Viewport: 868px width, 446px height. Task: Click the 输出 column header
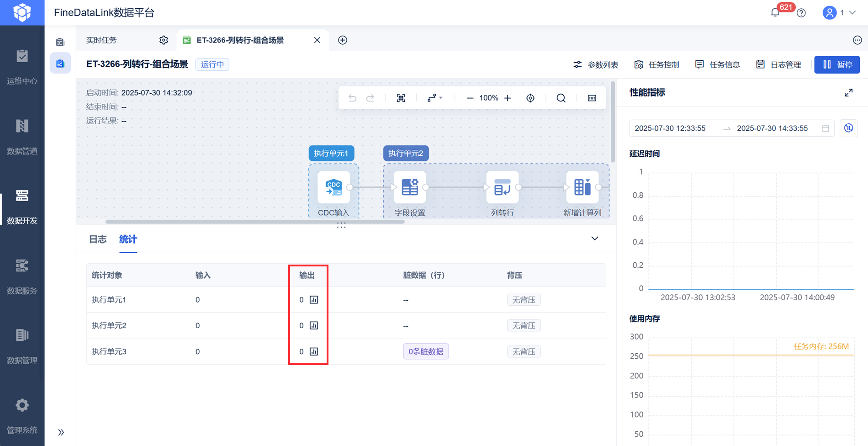(x=307, y=275)
